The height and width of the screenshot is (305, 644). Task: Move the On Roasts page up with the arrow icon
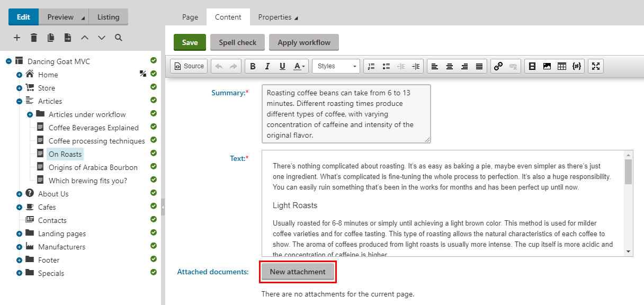click(x=85, y=38)
